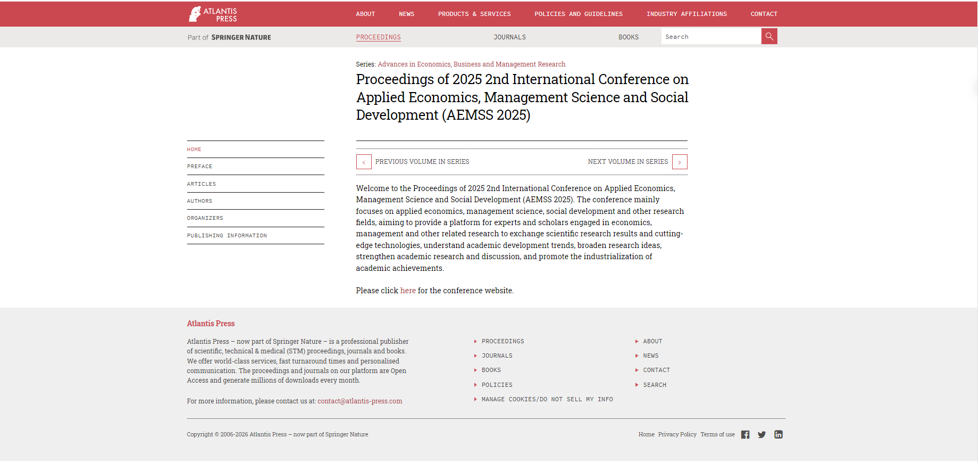Open Manage Cookies/Do Not Sell link
The width and height of the screenshot is (980, 463).
pyautogui.click(x=547, y=400)
